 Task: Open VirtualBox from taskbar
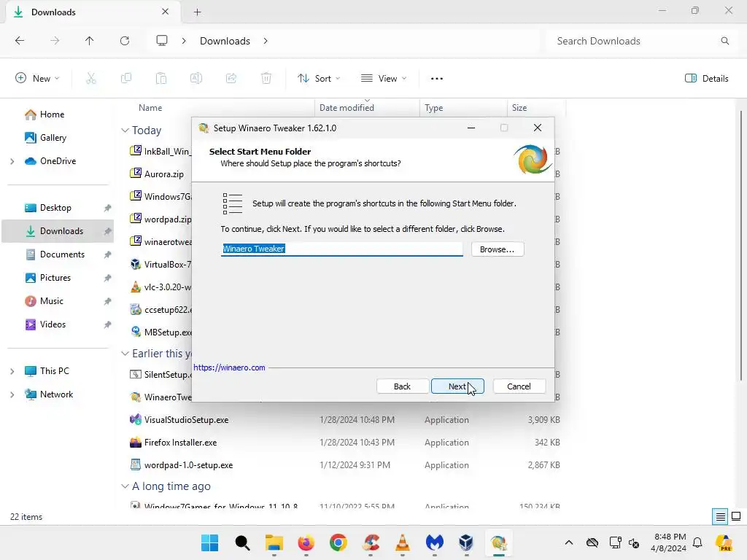466,542
